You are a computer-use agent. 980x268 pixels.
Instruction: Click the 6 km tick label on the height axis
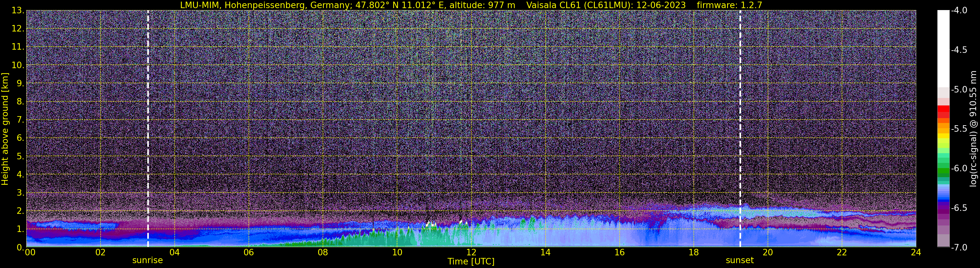[20, 138]
